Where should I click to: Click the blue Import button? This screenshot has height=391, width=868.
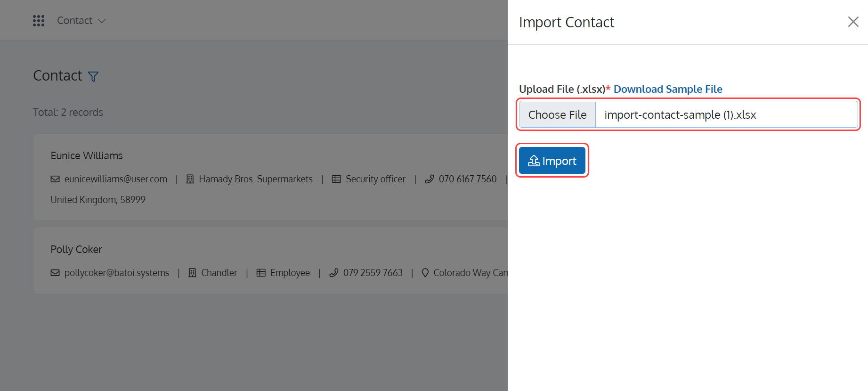552,161
